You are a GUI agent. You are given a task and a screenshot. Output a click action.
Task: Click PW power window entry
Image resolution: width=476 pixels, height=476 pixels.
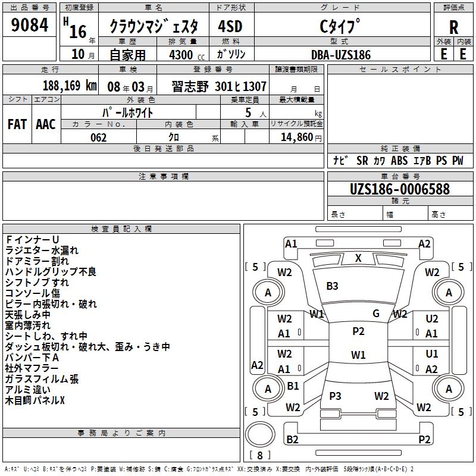click(458, 161)
